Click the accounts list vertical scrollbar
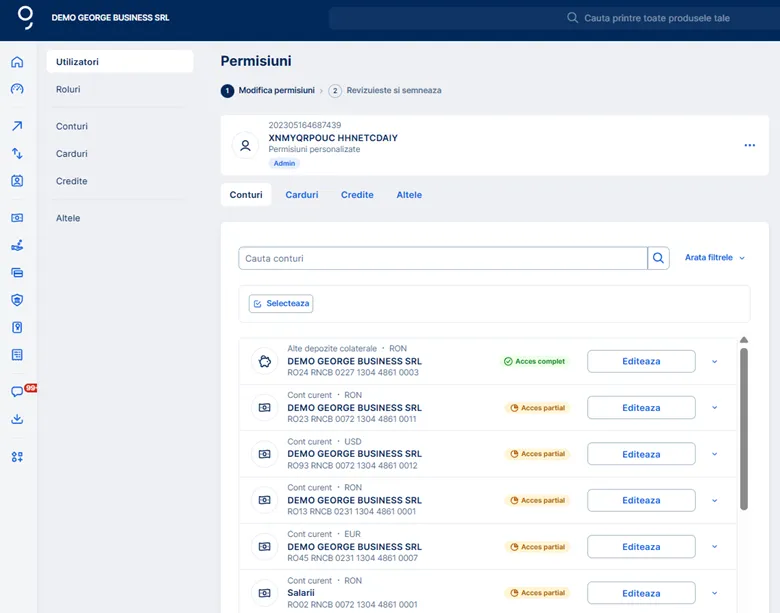Viewport: 780px width, 613px height. 743,428
